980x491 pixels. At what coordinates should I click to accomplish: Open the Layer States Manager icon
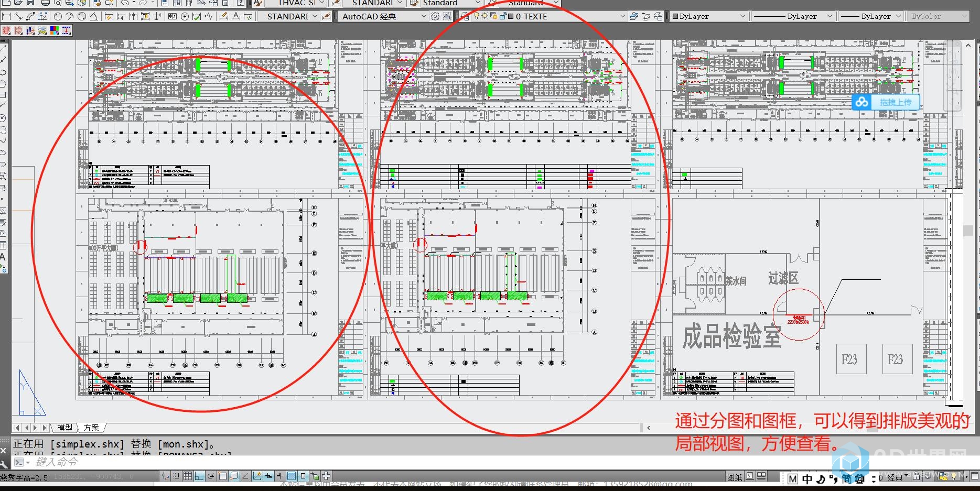(x=659, y=16)
